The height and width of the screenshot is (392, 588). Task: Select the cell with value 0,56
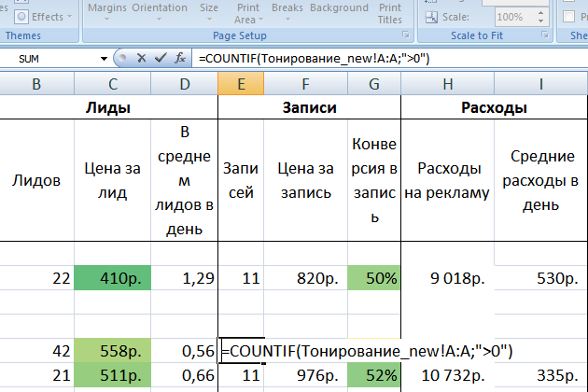[185, 351]
